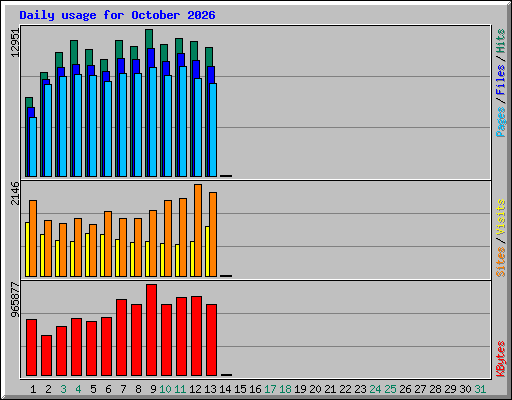Click the day 1 axis label
This screenshot has width=512, height=400.
(33, 389)
